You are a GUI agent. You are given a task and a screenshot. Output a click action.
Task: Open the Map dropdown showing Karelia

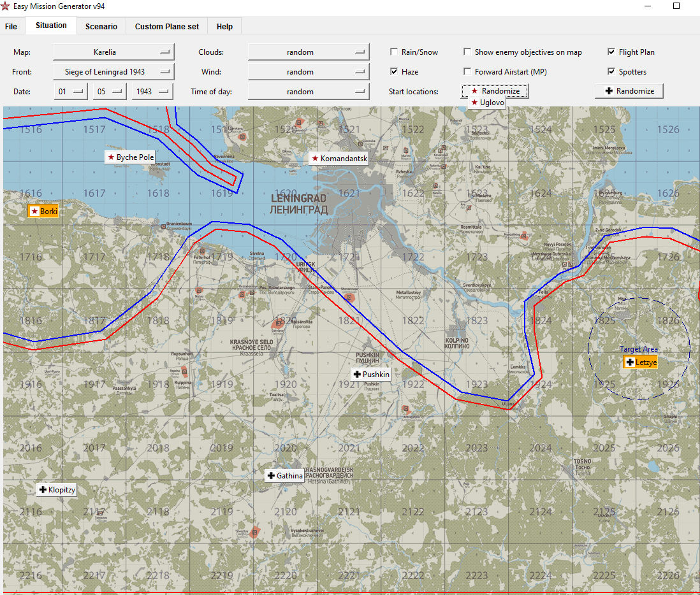click(113, 52)
